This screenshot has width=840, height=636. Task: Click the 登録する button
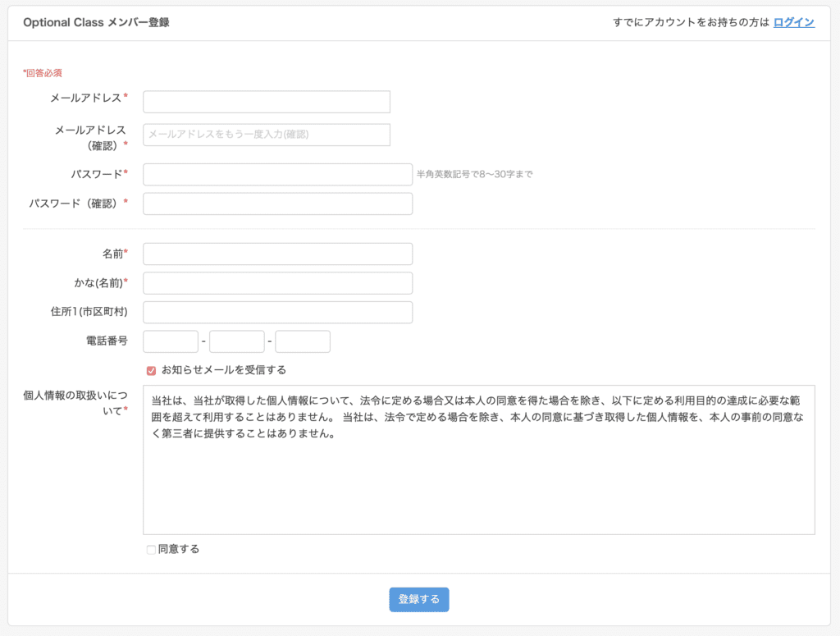click(418, 599)
